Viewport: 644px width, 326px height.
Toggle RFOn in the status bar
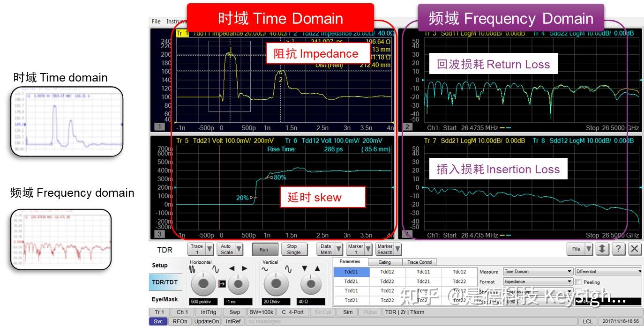(179, 321)
